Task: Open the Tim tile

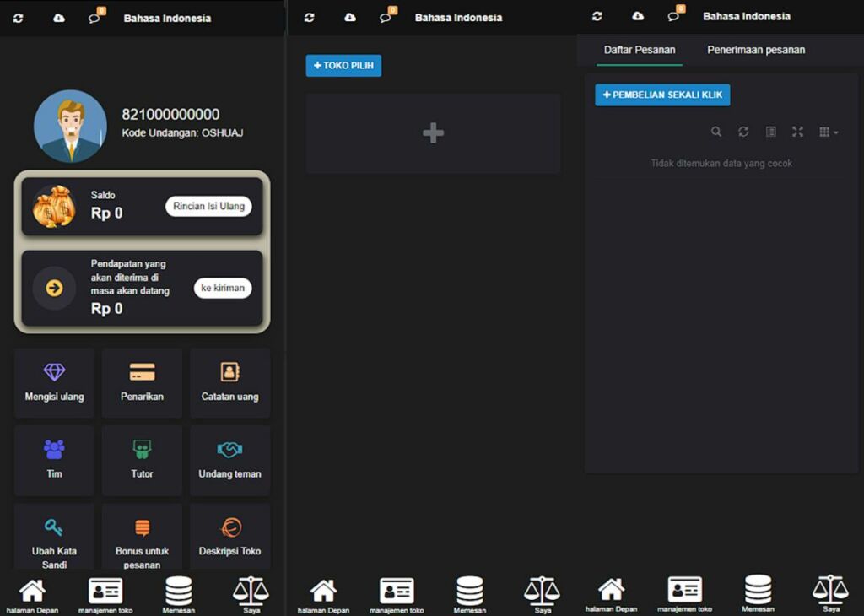Action: [x=54, y=460]
